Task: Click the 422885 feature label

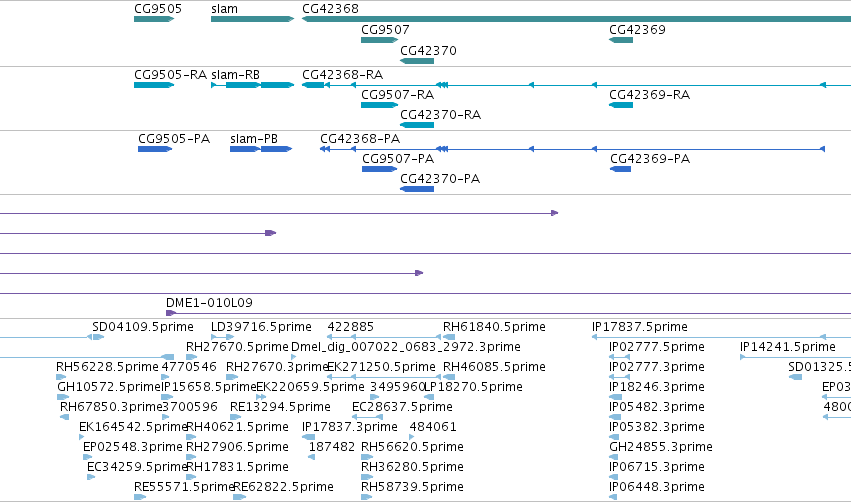Action: point(351,327)
